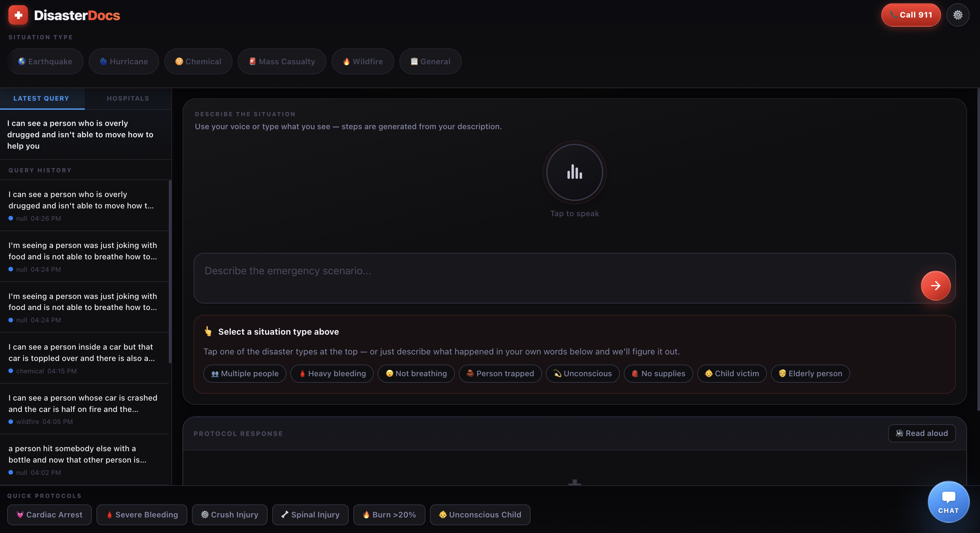980x533 pixels.
Task: Toggle the Not breathing tag
Action: click(416, 373)
